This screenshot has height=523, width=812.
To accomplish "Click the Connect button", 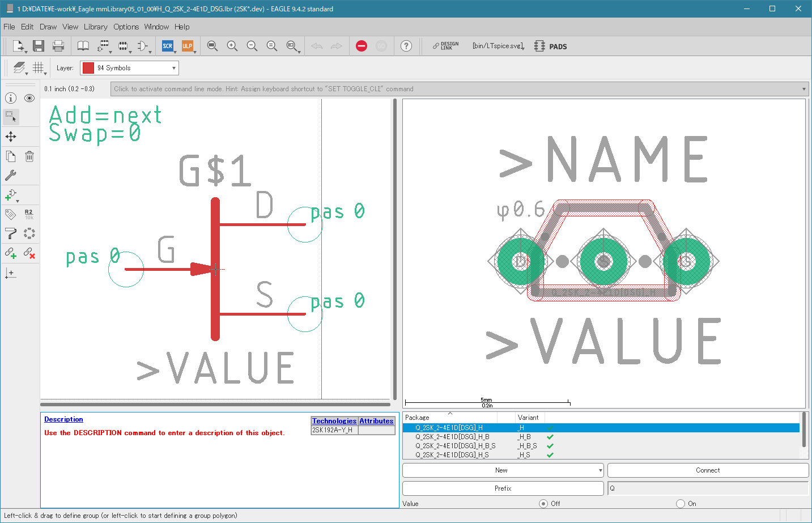I will coord(707,470).
